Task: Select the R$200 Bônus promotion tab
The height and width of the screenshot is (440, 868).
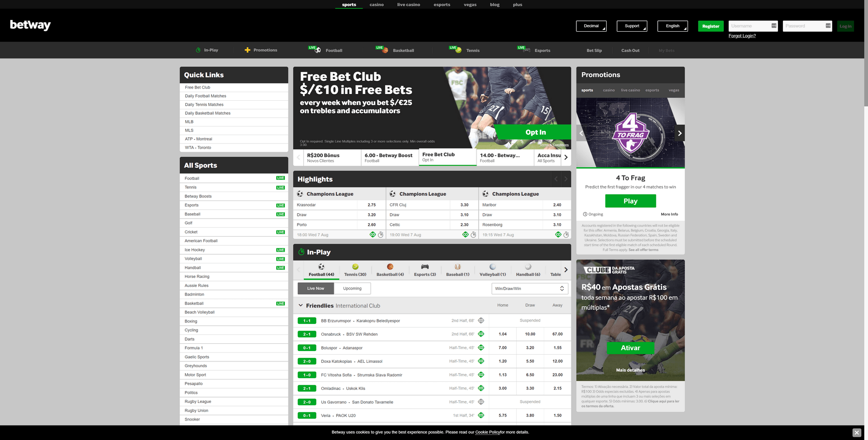Action: click(332, 158)
